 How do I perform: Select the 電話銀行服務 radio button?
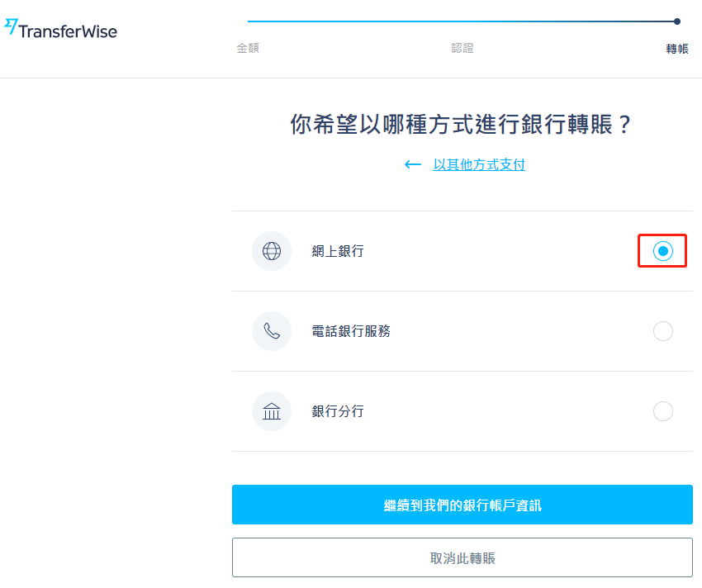tap(662, 331)
